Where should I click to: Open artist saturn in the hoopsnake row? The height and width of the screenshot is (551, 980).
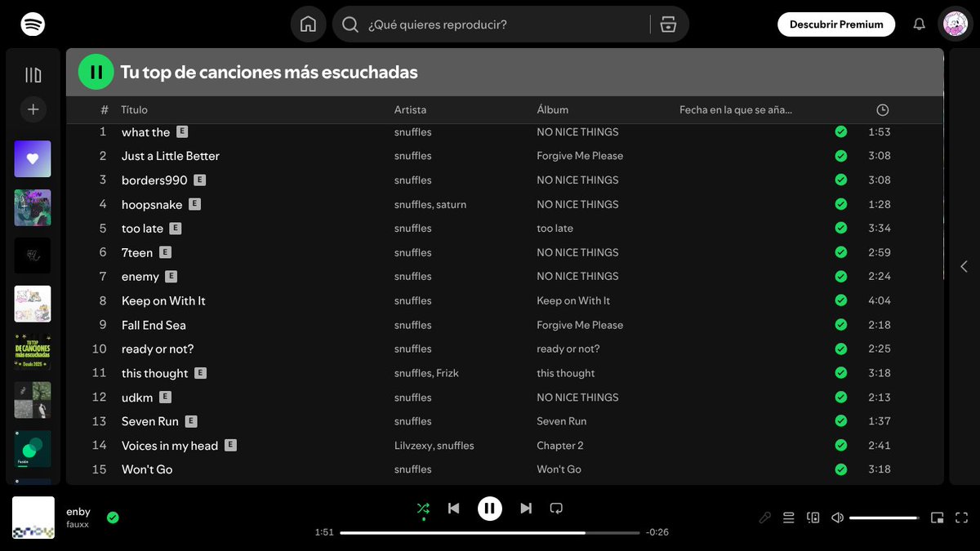(x=451, y=204)
